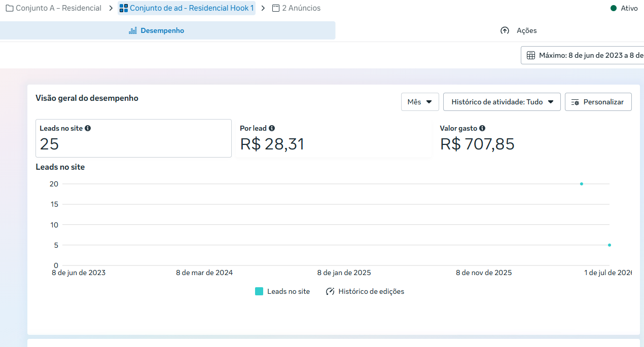This screenshot has height=347, width=644.
Task: Click the Leads no site chart title
Action: pos(60,167)
